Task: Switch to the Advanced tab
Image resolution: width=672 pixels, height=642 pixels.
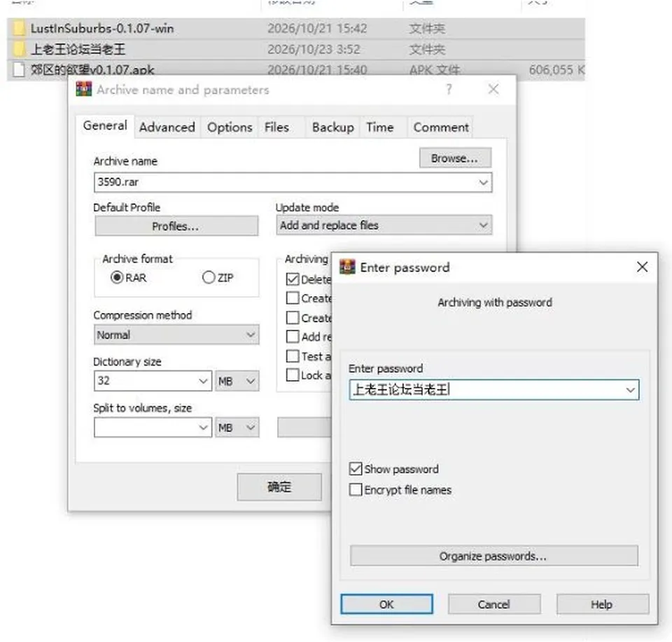Action: pos(167,127)
